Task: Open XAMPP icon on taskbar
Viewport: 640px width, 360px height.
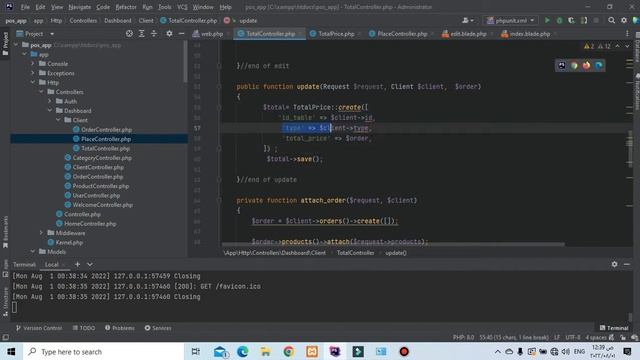Action: pyautogui.click(x=312, y=351)
